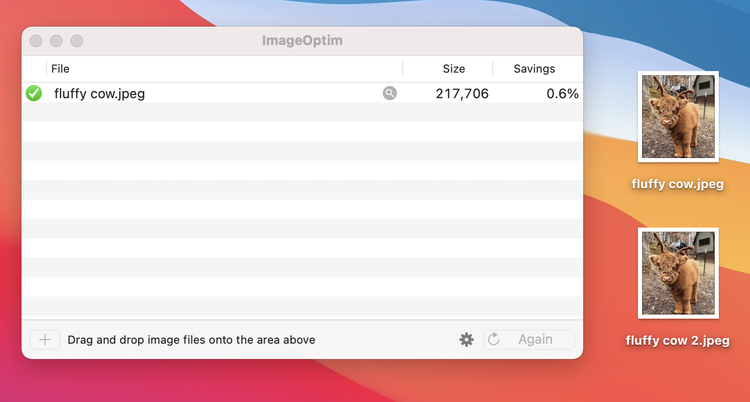The height and width of the screenshot is (402, 750).
Task: Sort by the Size column header
Action: (453, 69)
